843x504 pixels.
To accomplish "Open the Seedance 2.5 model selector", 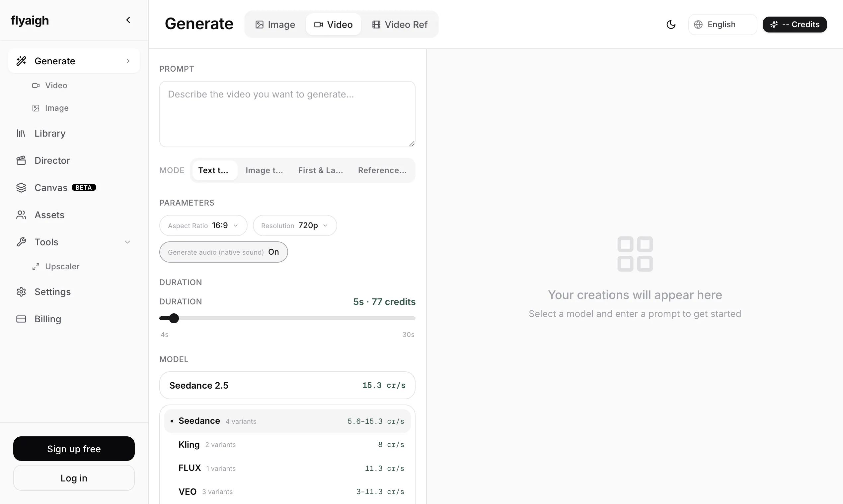I will pos(287,385).
